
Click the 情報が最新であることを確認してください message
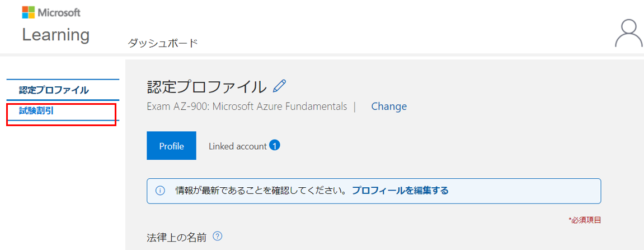[262, 191]
